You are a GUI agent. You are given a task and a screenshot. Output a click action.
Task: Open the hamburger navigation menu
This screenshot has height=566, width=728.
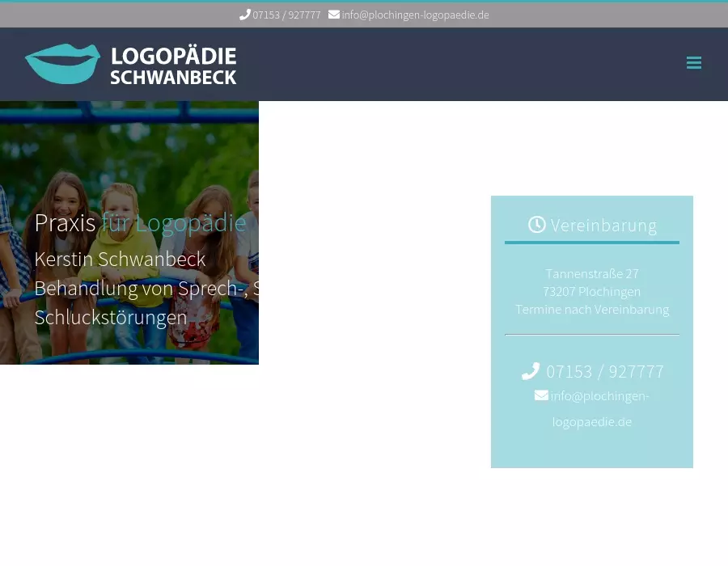tap(693, 63)
